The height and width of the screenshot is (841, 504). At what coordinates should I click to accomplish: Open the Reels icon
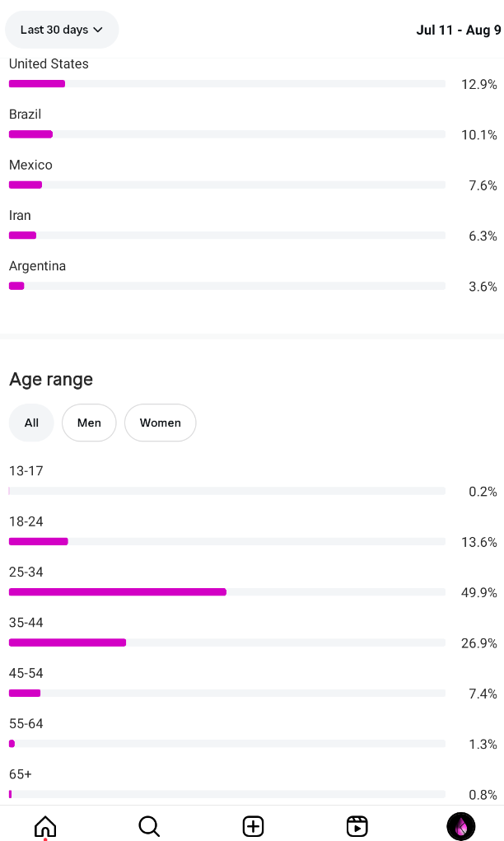357,825
